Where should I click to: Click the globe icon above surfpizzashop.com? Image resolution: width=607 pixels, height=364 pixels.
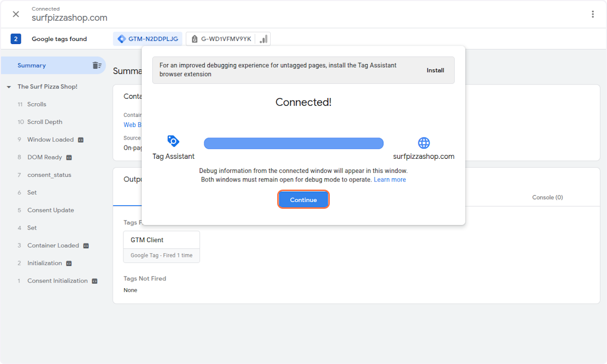pos(424,143)
